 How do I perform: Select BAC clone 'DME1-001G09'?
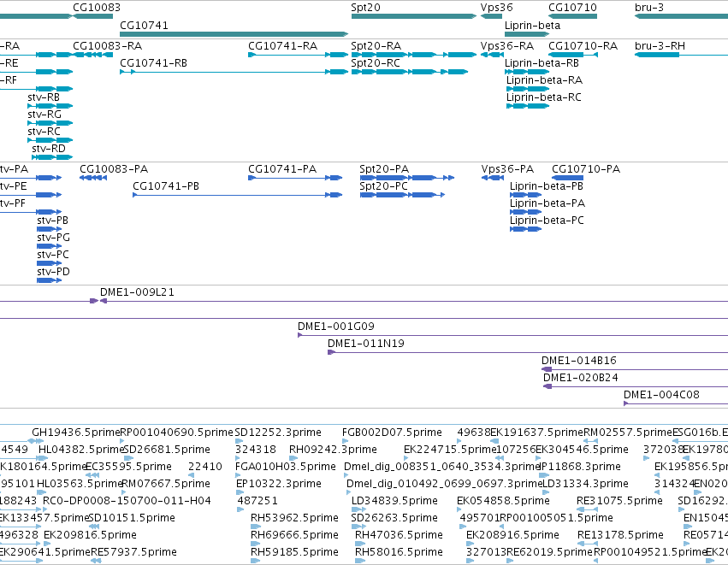[336, 327]
